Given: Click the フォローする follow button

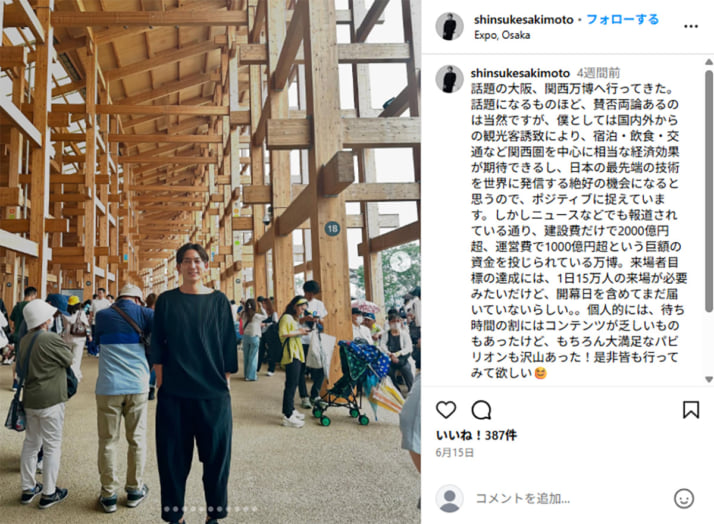Looking at the screenshot, I should click(x=622, y=20).
